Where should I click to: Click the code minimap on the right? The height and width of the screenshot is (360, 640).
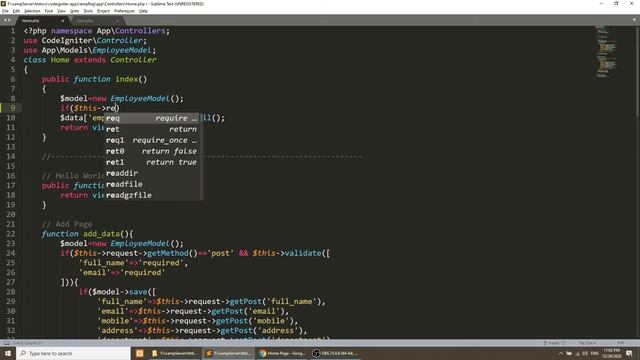tap(606, 51)
